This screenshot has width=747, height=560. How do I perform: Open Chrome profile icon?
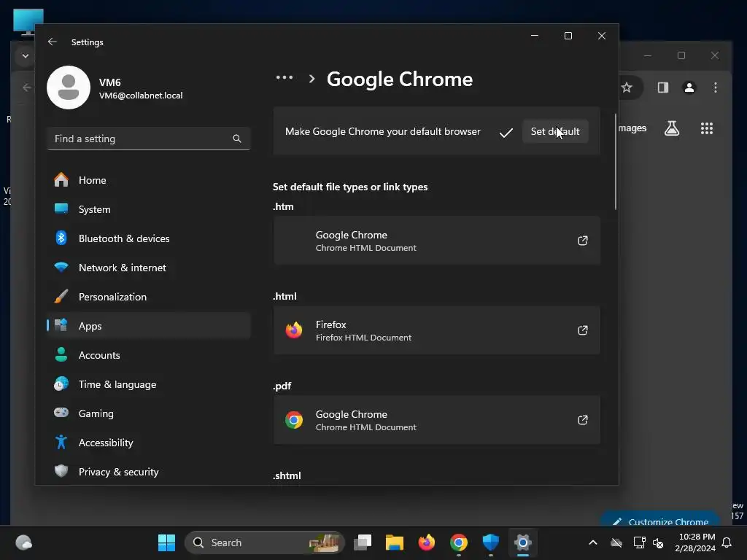689,87
